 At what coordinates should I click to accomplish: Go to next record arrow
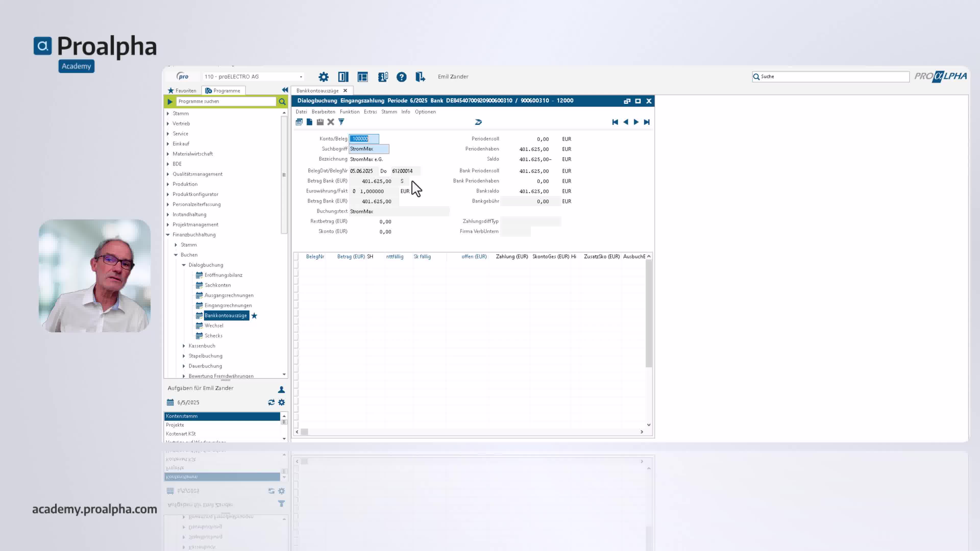pyautogui.click(x=636, y=122)
